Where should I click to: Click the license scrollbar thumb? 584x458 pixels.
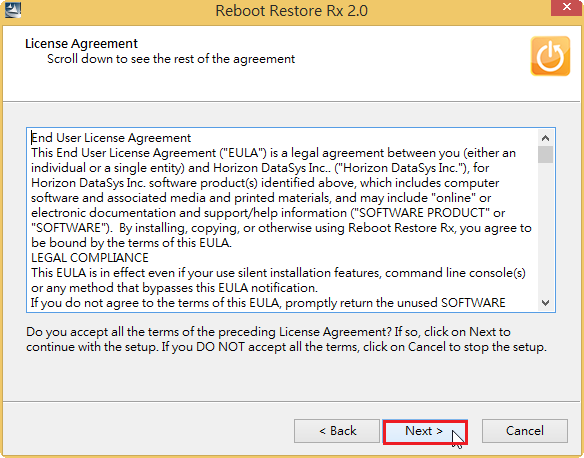click(x=545, y=155)
